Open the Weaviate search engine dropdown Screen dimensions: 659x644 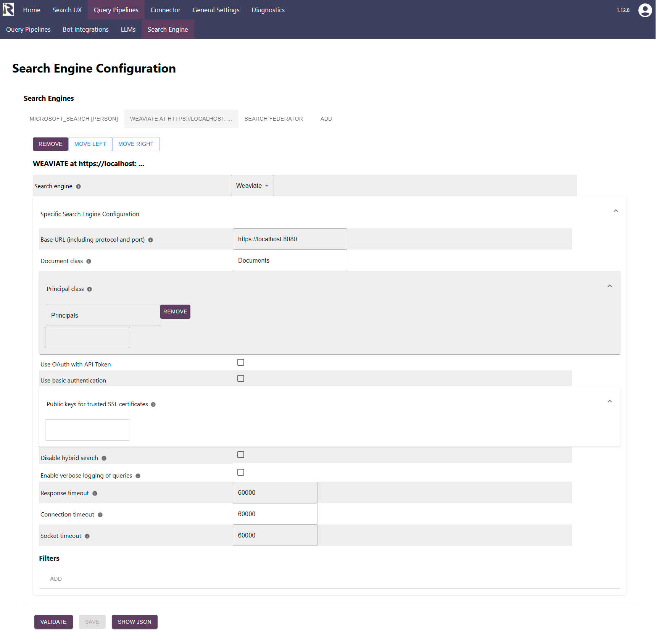coord(252,186)
